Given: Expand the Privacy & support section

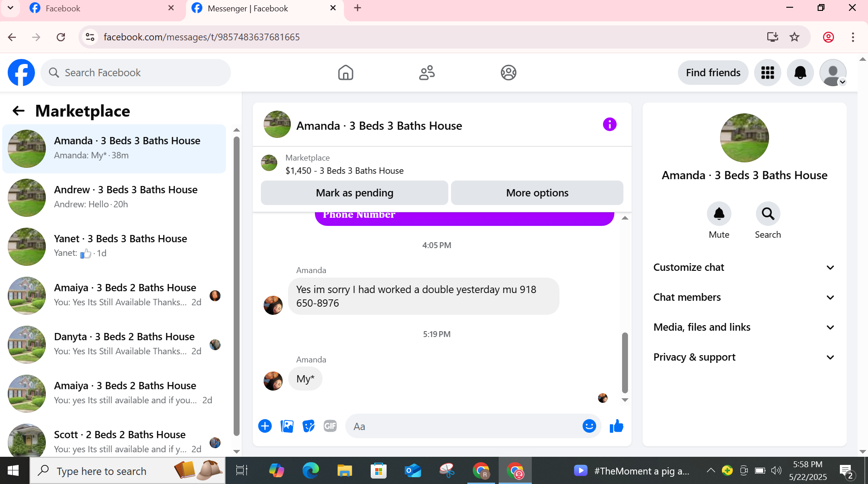Looking at the screenshot, I should tap(744, 357).
